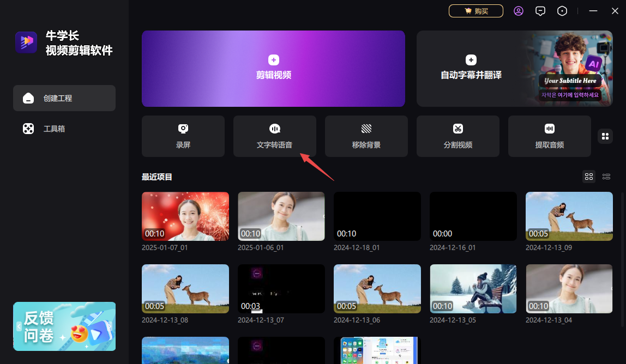Click the plus icon in 剪辑视频
Viewport: 626px width, 364px height.
pos(274,60)
